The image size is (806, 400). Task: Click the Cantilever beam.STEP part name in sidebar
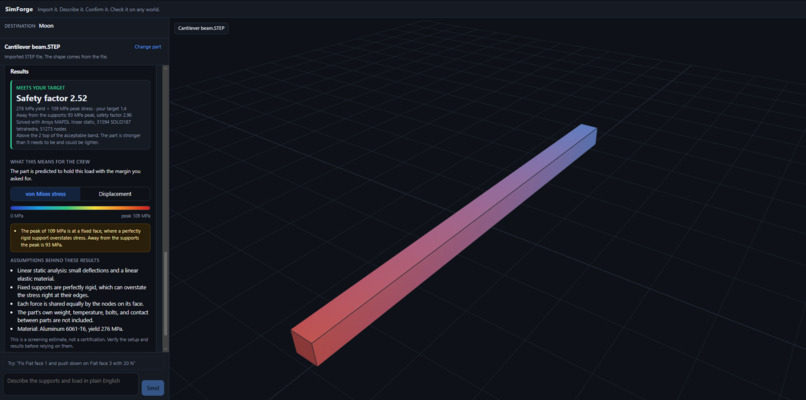tap(32, 47)
